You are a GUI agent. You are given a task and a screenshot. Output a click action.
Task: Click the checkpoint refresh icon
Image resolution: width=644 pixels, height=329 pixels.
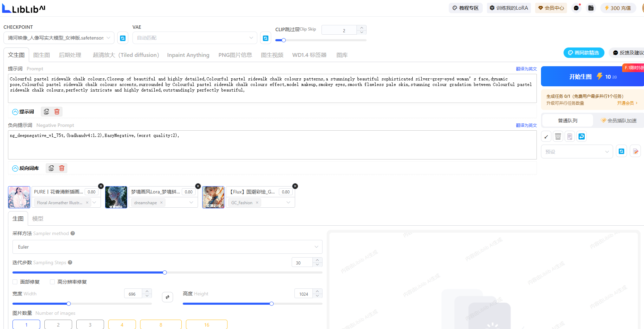[123, 38]
